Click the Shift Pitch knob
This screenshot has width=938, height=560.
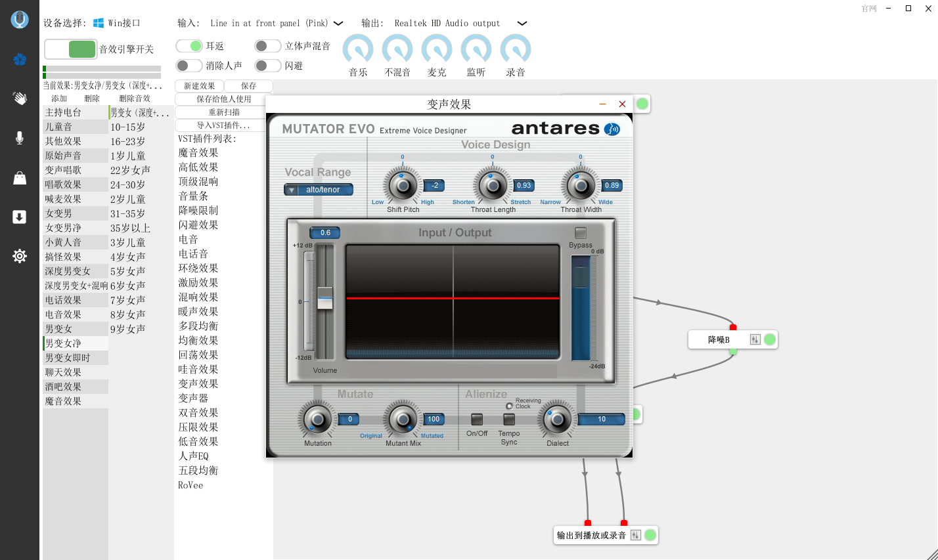click(403, 185)
